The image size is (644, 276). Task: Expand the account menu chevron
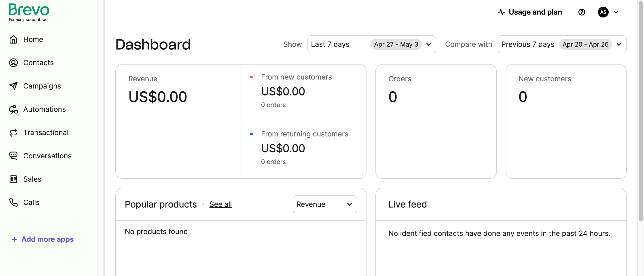(616, 12)
